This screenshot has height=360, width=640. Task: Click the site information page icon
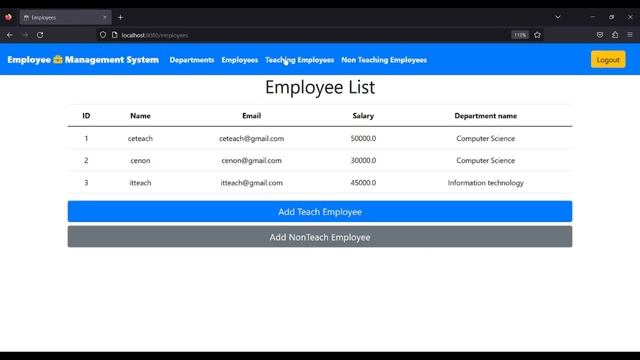[115, 35]
